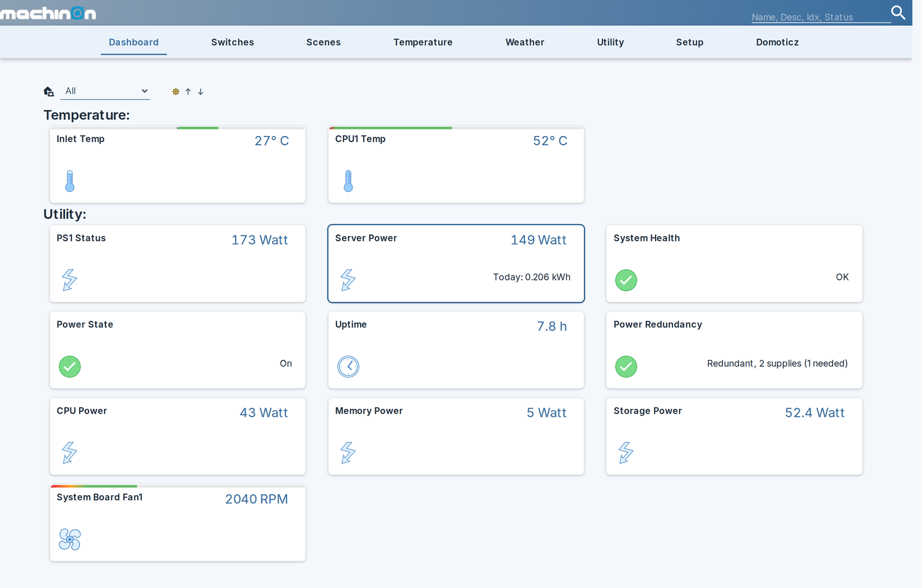This screenshot has width=922, height=588.
Task: Click the 149 Watt value
Action: 539,240
